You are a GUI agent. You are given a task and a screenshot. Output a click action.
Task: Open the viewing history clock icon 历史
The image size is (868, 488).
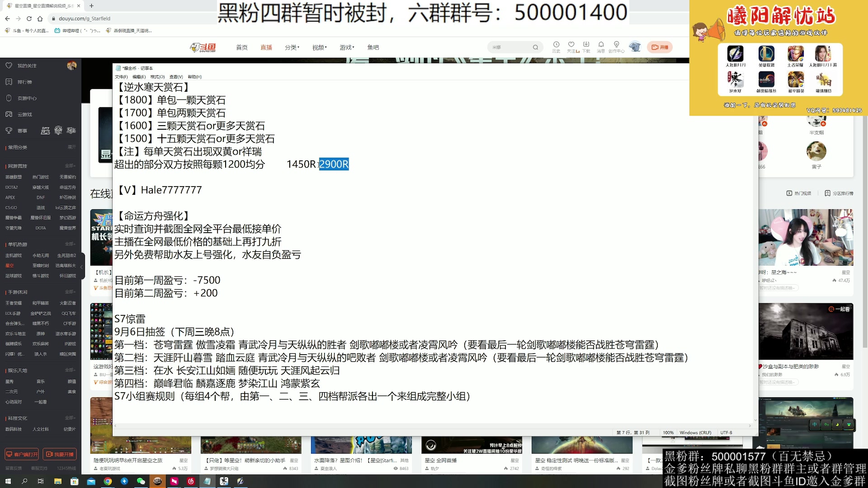(556, 47)
